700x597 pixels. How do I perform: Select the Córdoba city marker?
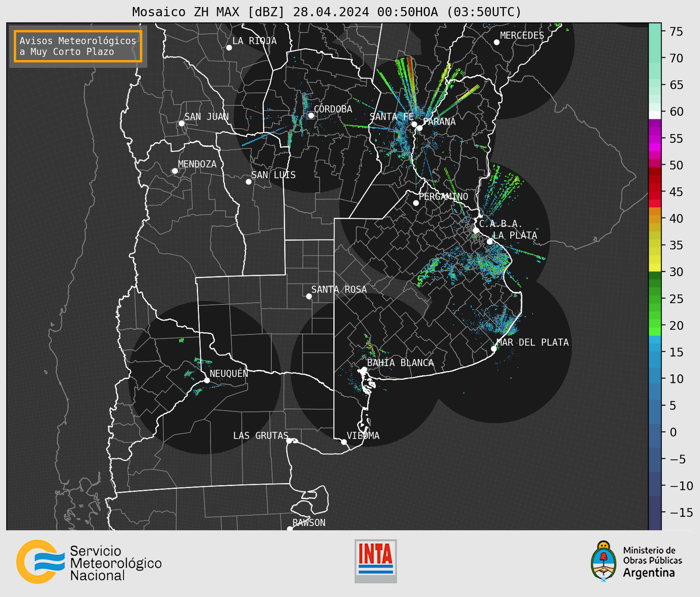pos(311,115)
